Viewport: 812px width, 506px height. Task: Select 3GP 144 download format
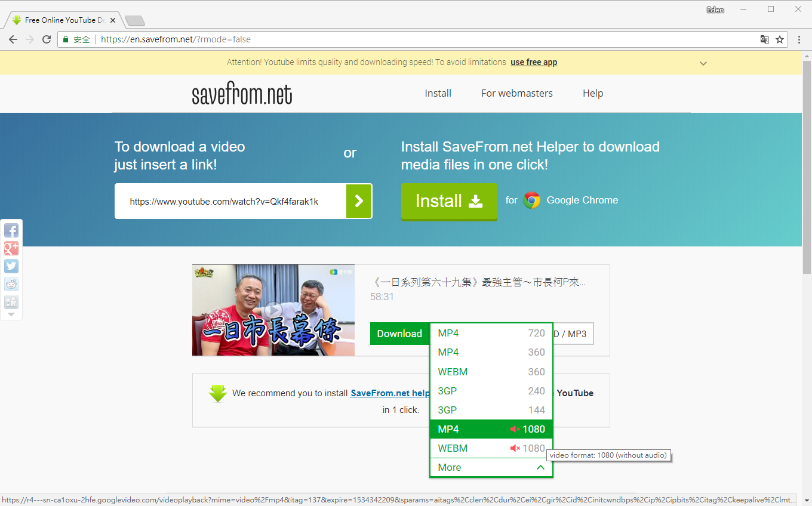pyautogui.click(x=491, y=410)
